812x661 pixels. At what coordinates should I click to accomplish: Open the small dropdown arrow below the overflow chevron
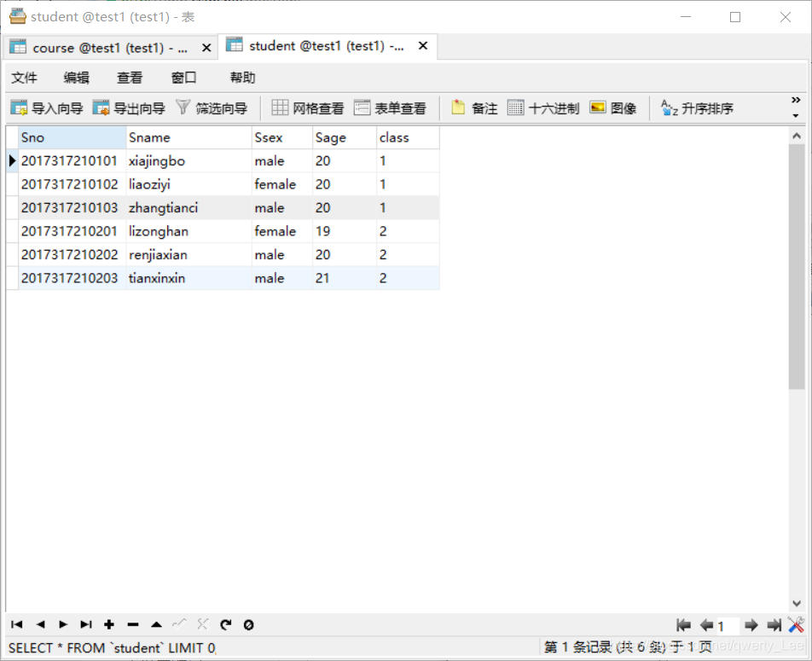point(797,113)
